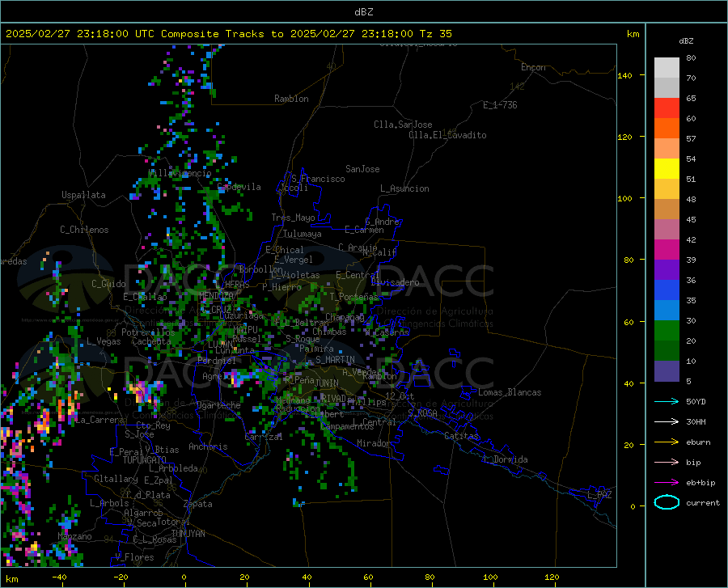The height and width of the screenshot is (588, 728).
Task: Pick the orange 57-60 dBZ swatch
Action: [667, 128]
